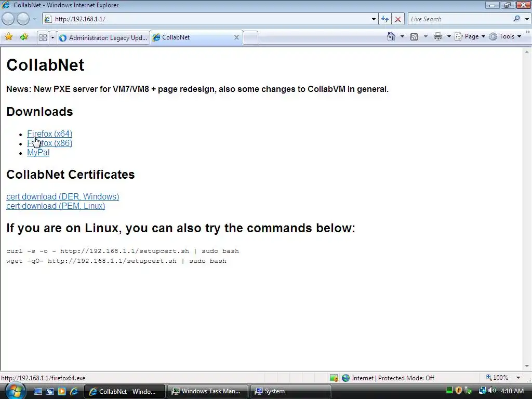Viewport: 532px width, 399px height.
Task: Open the Favorites Center star icon
Action: point(9,37)
